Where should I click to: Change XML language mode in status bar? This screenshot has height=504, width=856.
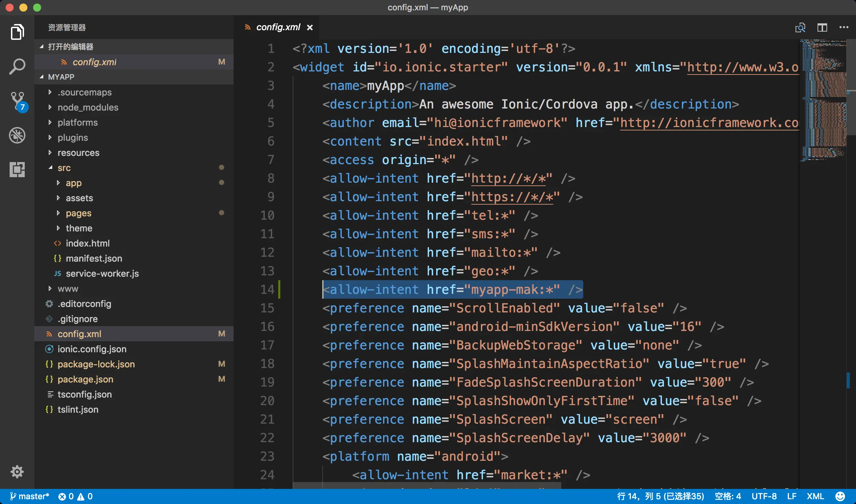point(815,496)
